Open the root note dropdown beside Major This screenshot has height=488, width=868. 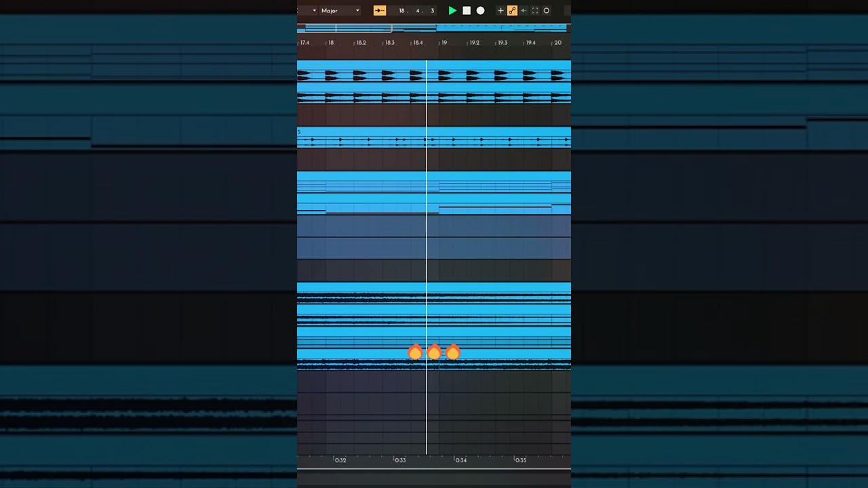pyautogui.click(x=309, y=11)
